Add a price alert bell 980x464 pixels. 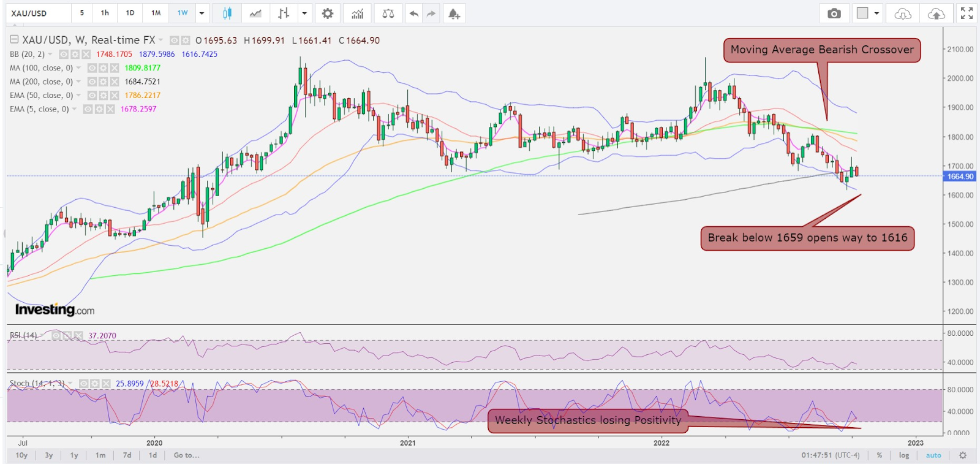[454, 13]
